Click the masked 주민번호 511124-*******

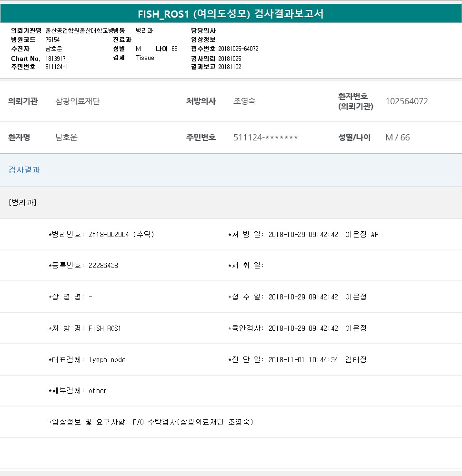(x=265, y=138)
